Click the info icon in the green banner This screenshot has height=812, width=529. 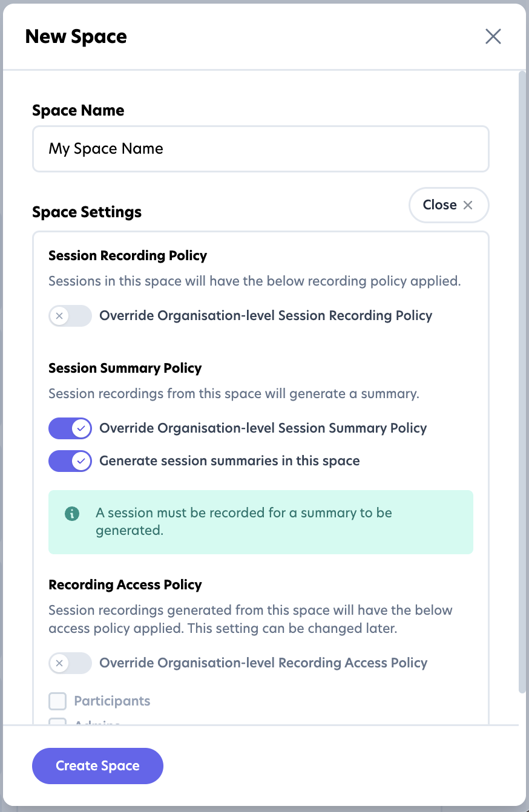click(x=72, y=514)
